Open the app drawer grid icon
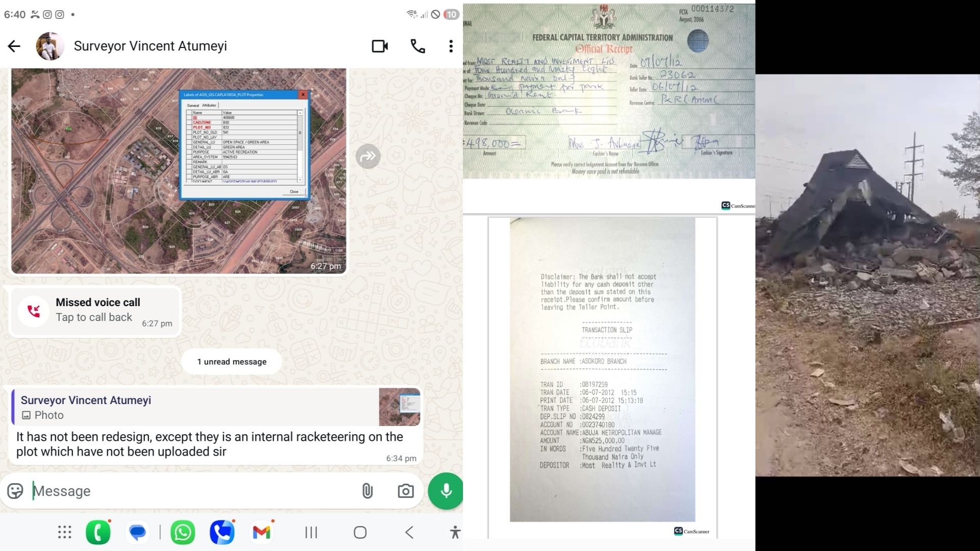Image resolution: width=980 pixels, height=551 pixels. pos(64,533)
